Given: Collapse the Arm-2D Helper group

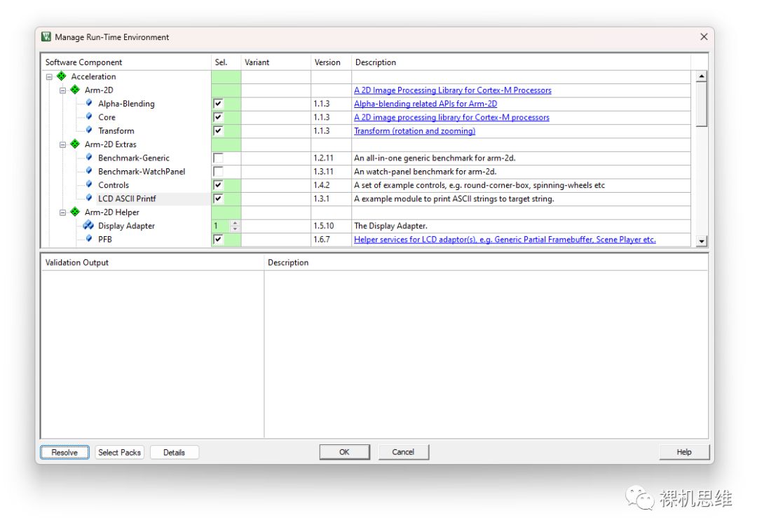Looking at the screenshot, I should click(x=63, y=212).
